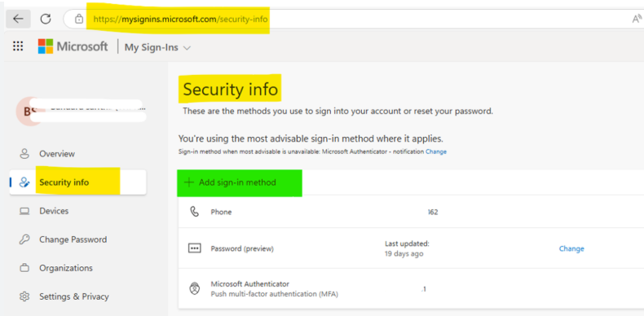644x316 pixels.
Task: Click the Settings & Privacy gear icon
Action: pos(24,296)
